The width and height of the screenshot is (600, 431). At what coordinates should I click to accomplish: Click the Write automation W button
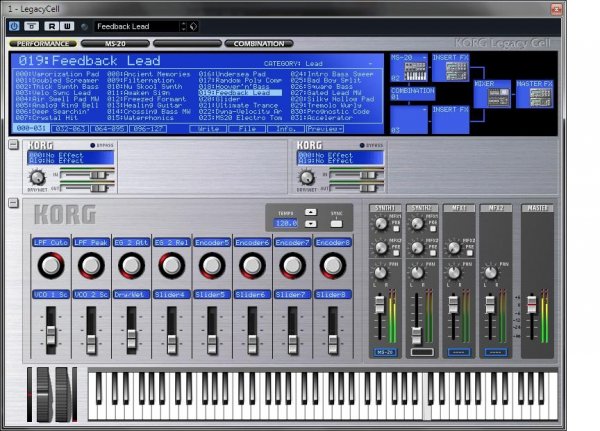pos(67,26)
